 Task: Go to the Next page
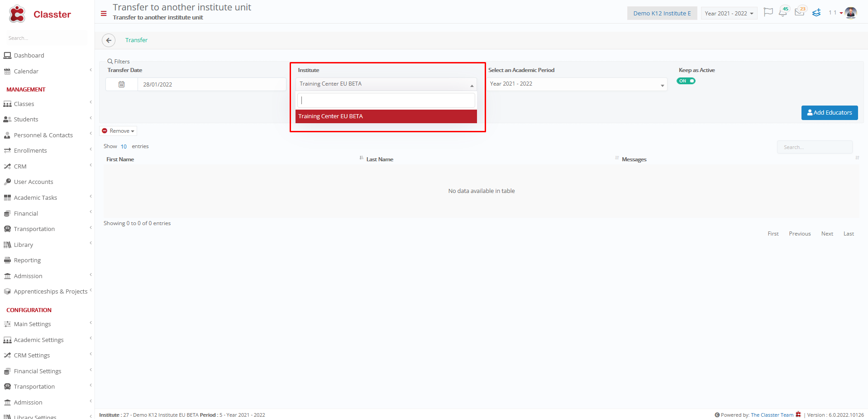coord(827,234)
